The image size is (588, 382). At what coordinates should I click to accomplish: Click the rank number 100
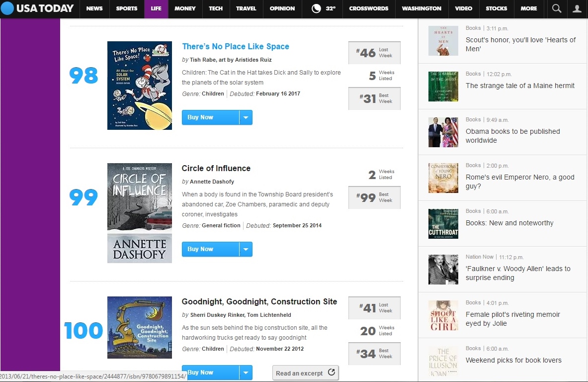(83, 331)
